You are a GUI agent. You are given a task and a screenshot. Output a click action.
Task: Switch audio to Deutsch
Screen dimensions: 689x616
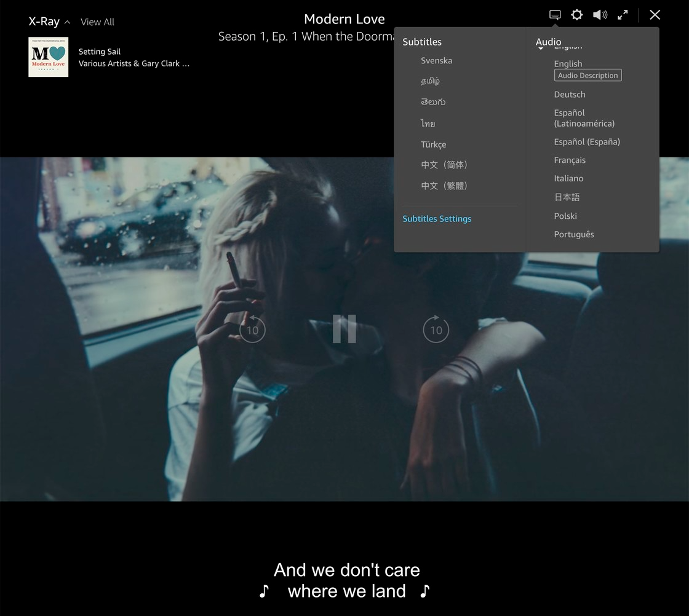tap(569, 94)
